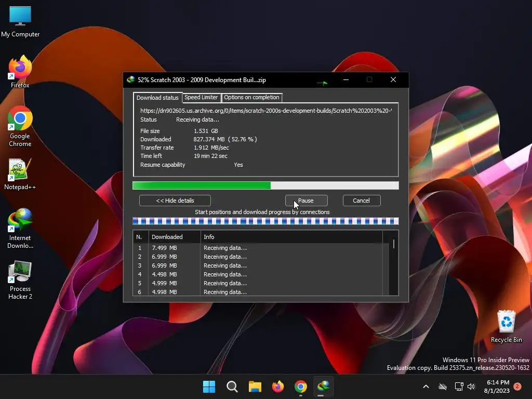The height and width of the screenshot is (399, 532).
Task: Select connection 5 row with 4.999 MB
Action: (261, 283)
